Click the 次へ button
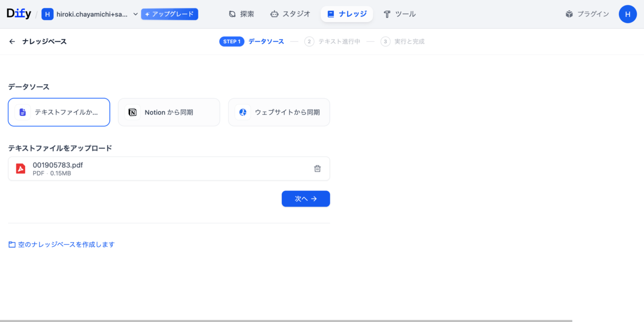 pyautogui.click(x=306, y=199)
